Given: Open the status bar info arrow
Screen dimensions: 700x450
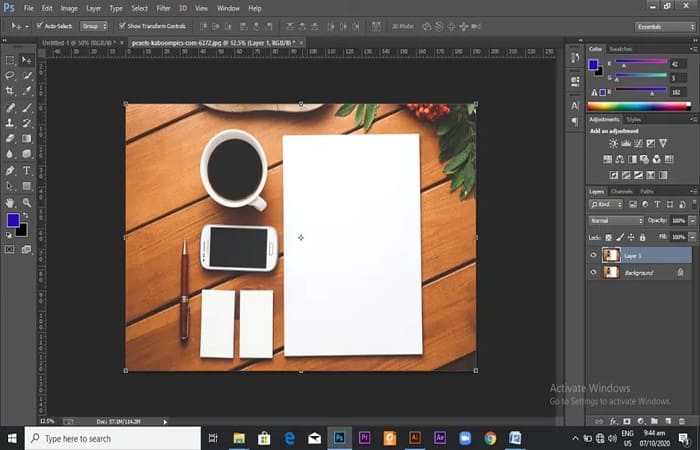Looking at the screenshot, I should pyautogui.click(x=165, y=421).
